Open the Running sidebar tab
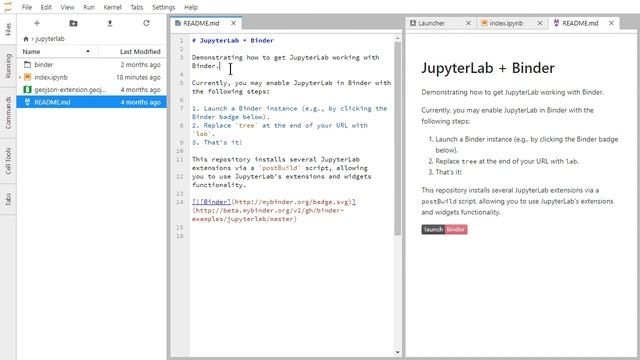This screenshot has width=640, height=360. (8, 66)
